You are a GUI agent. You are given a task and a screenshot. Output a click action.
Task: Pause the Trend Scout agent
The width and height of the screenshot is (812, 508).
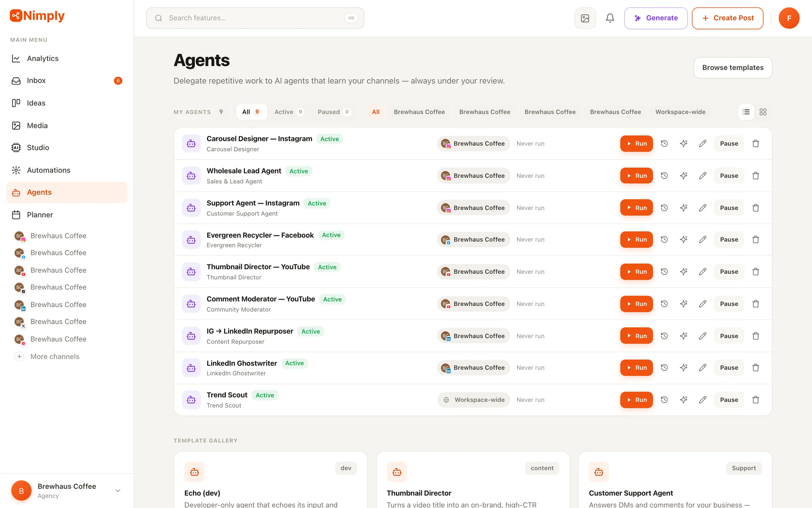(729, 400)
